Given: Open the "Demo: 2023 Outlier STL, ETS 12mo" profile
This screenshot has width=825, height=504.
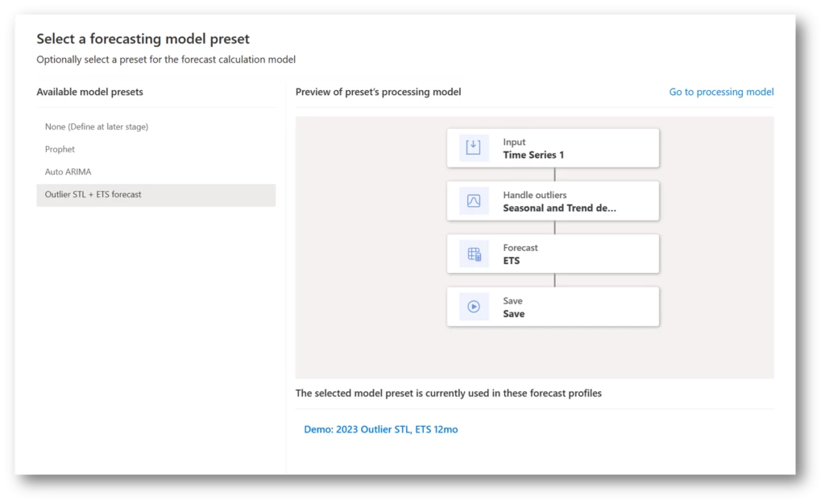Looking at the screenshot, I should pos(381,429).
